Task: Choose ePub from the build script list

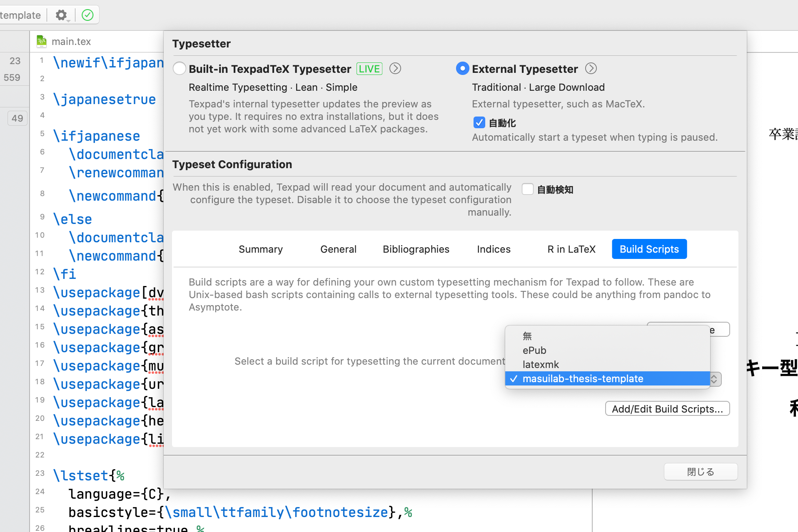Action: (534, 351)
